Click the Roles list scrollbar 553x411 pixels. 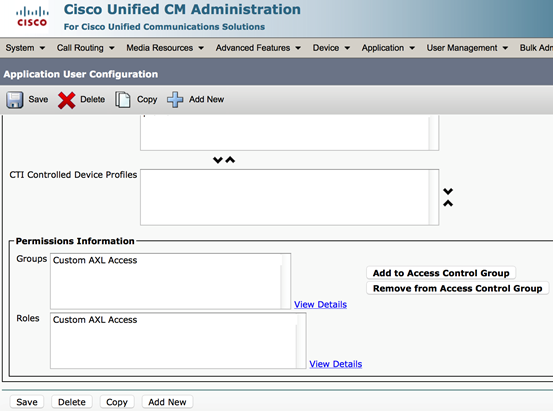coord(301,341)
